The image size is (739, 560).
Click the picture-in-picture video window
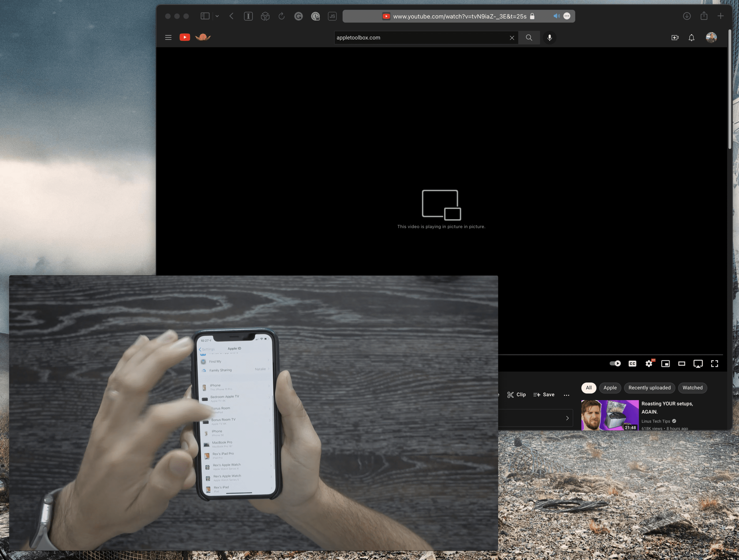tap(253, 413)
